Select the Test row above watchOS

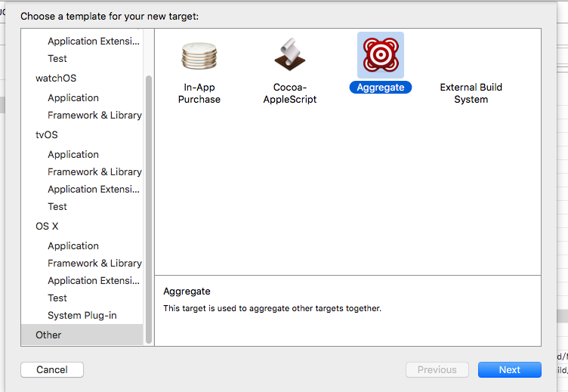pos(57,58)
